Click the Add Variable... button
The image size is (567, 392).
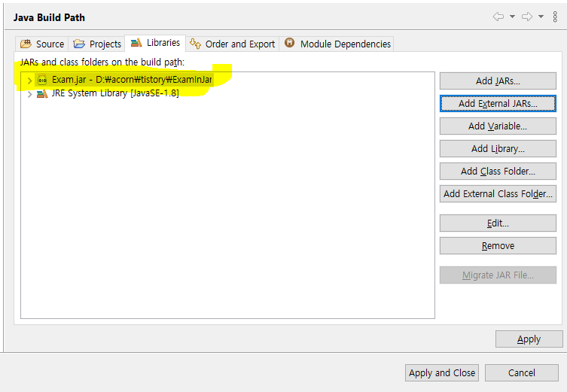tap(498, 126)
